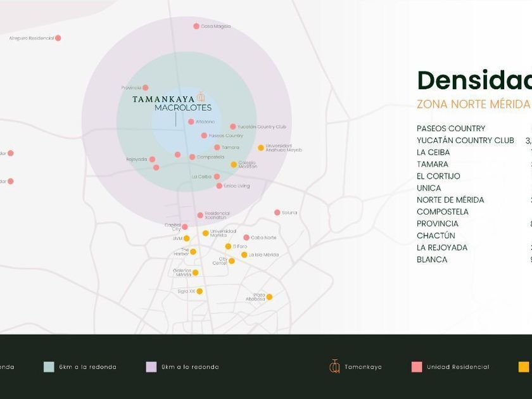The width and height of the screenshot is (532, 399).
Task: Select the Siglo XXI yellow marker
Action: pyautogui.click(x=199, y=291)
